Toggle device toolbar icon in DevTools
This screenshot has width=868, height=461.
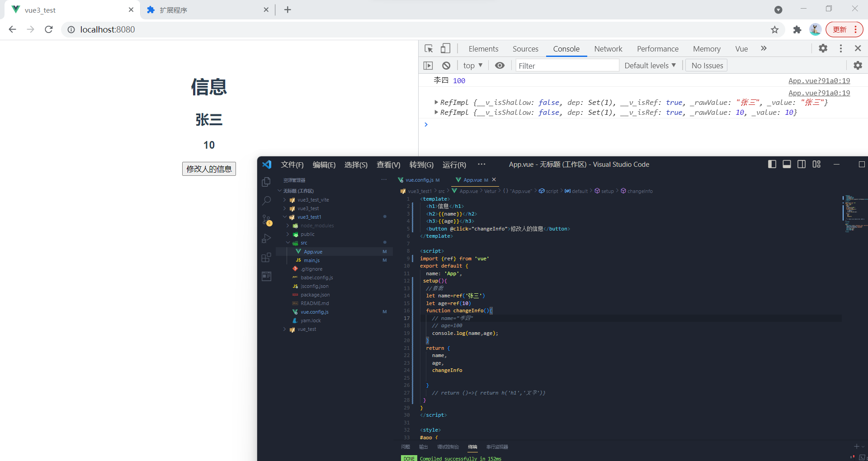coord(446,48)
